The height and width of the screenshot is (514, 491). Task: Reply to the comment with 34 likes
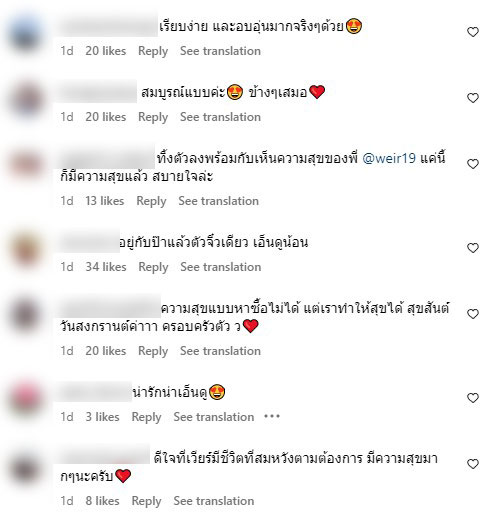click(x=153, y=267)
